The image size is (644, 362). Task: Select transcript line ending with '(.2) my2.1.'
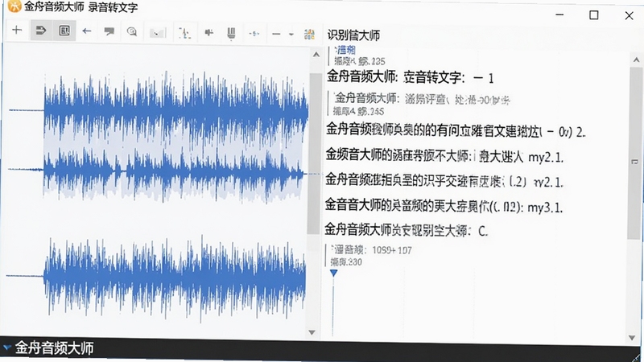coord(444,180)
